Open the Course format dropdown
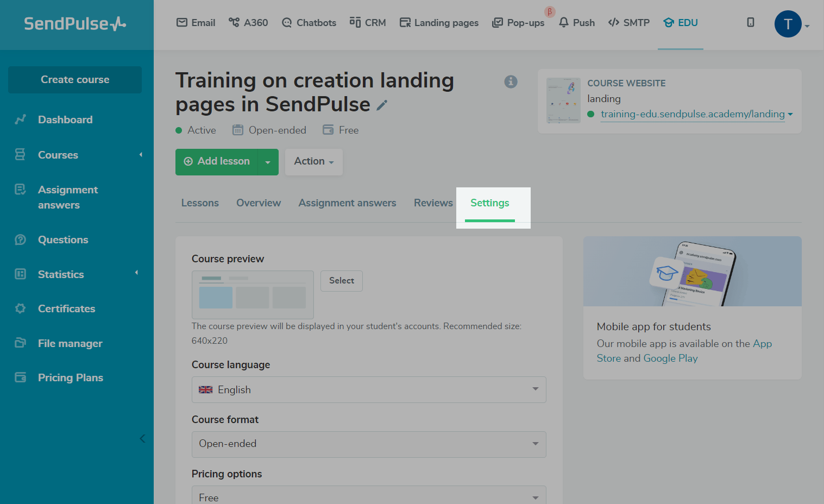Image resolution: width=824 pixels, height=504 pixels. pyautogui.click(x=368, y=444)
